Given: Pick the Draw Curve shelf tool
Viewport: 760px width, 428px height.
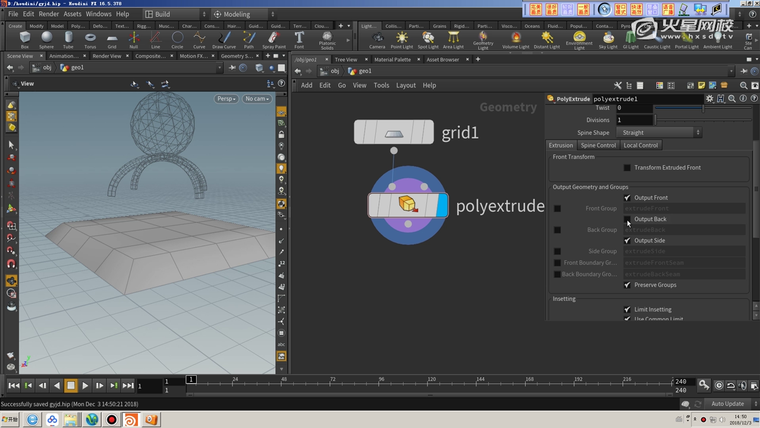Looking at the screenshot, I should 225,40.
